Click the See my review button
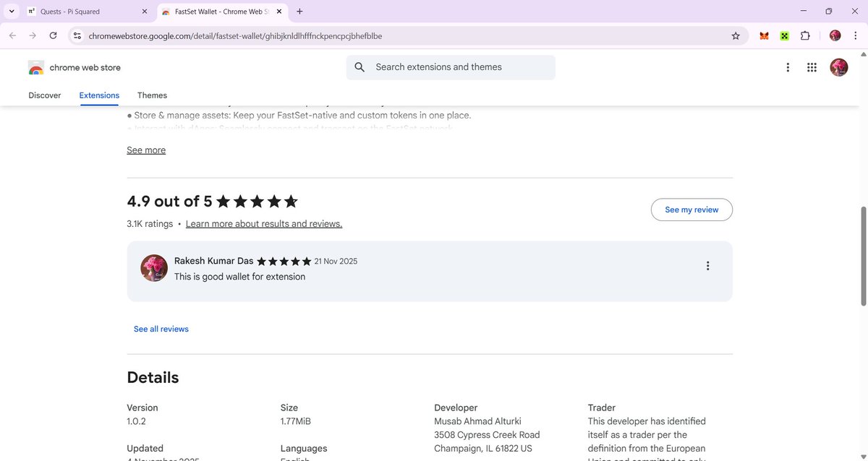Image resolution: width=868 pixels, height=461 pixels. click(x=692, y=210)
